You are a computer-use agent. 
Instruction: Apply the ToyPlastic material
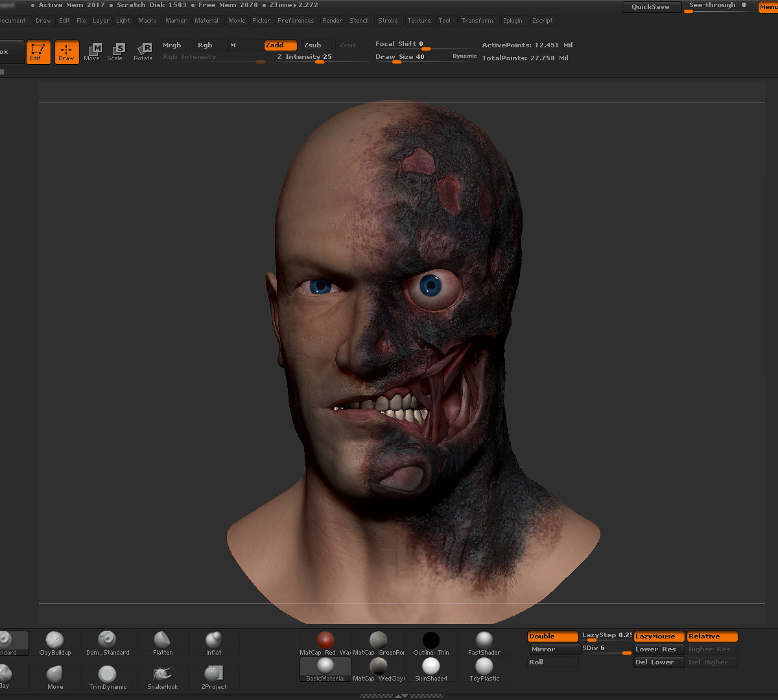pyautogui.click(x=484, y=670)
